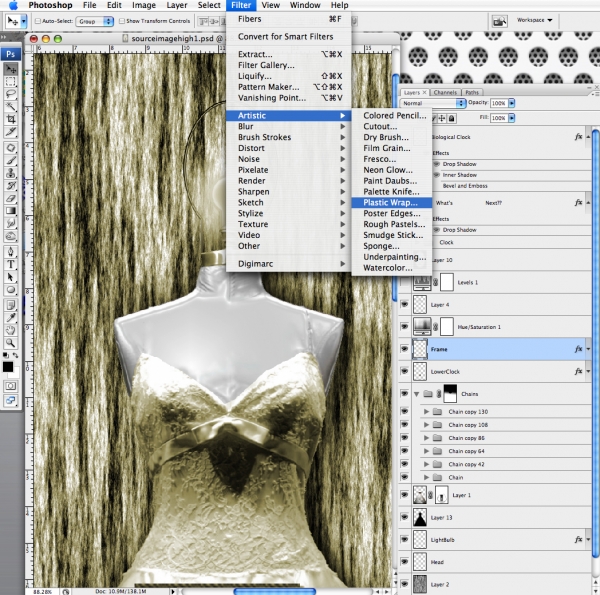This screenshot has height=595, width=600.
Task: Select the Gradient tool
Action: [11, 210]
